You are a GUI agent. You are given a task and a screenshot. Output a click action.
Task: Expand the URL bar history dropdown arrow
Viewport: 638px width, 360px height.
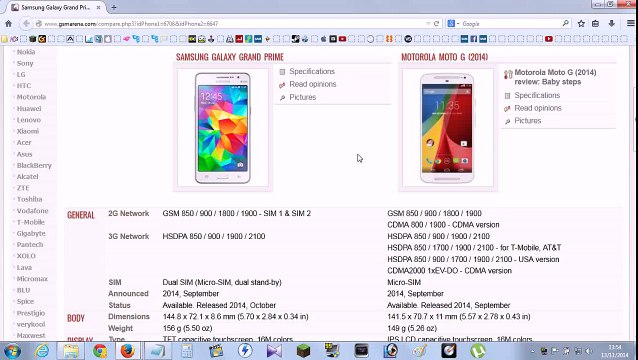(428, 24)
